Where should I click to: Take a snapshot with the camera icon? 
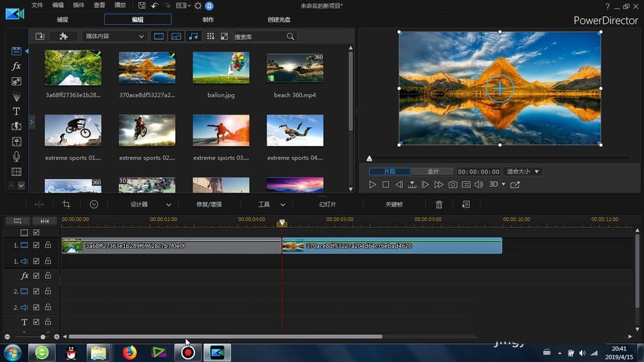[453, 185]
